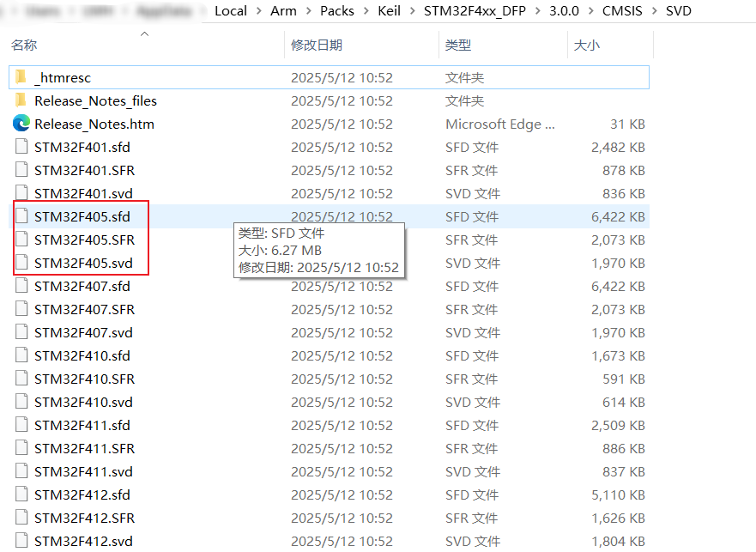756x552 pixels.
Task: Select file name STM32F405.svd
Action: [83, 263]
